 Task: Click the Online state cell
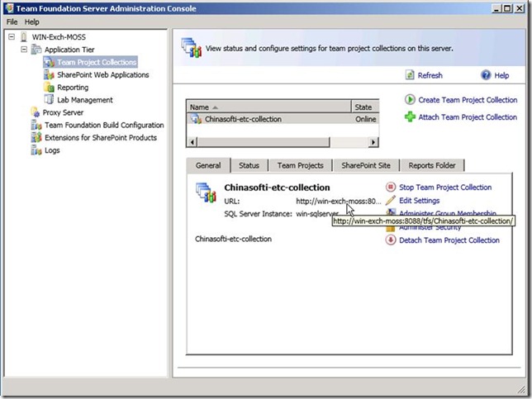(365, 119)
